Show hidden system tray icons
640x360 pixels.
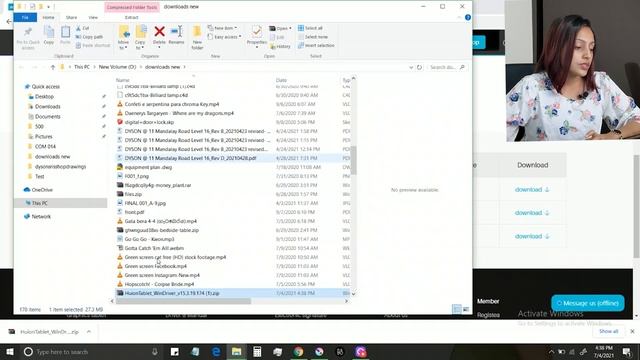click(551, 351)
